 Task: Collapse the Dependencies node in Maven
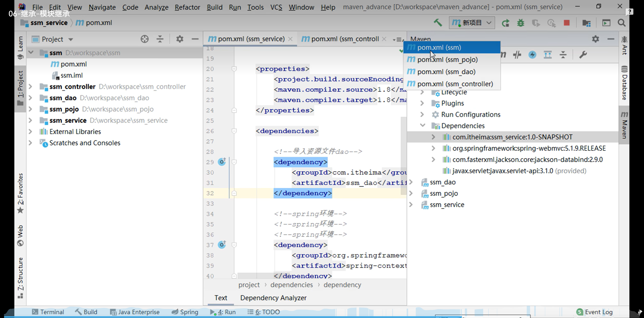[x=423, y=125]
